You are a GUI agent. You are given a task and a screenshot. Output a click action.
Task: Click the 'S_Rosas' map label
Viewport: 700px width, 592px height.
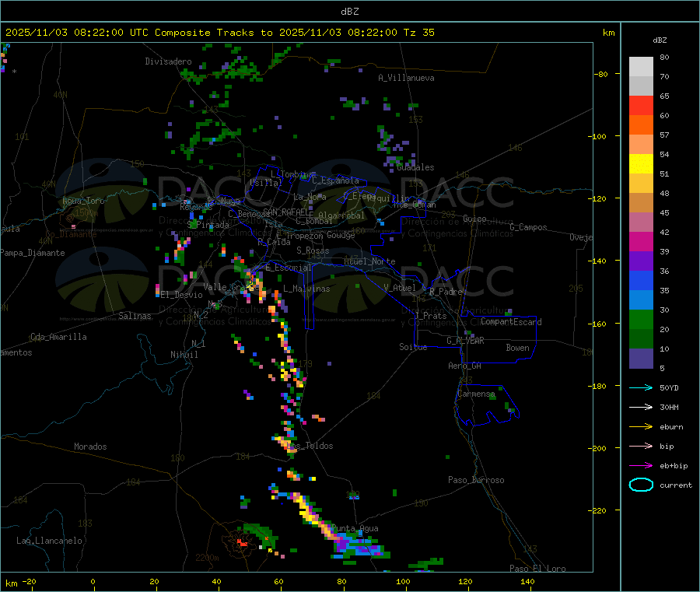(x=313, y=251)
